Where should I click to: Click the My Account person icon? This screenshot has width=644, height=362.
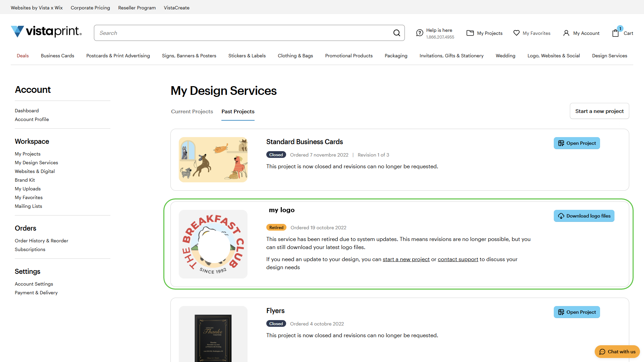[566, 33]
